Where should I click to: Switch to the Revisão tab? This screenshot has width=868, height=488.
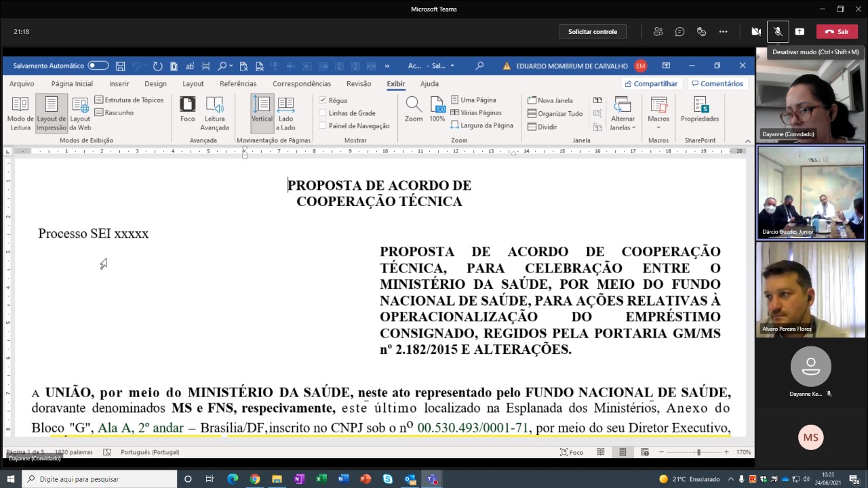pos(359,83)
